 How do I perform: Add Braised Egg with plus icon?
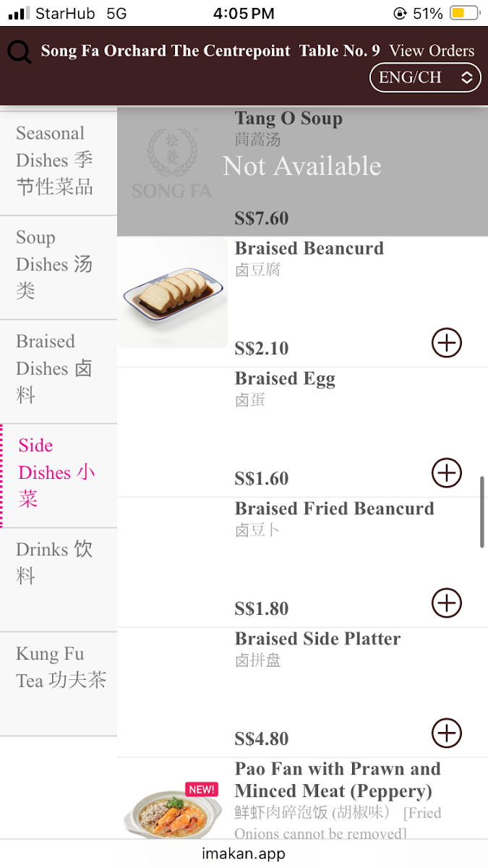446,473
